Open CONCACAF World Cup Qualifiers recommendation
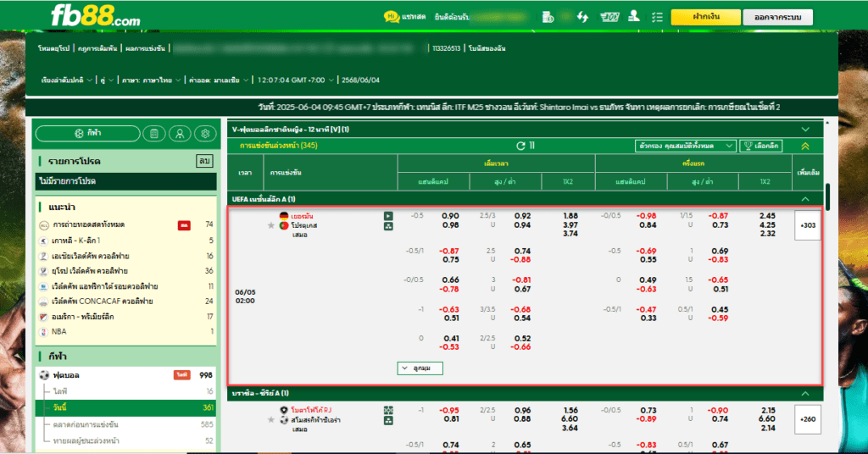Viewport: 868px width, 454px height. coord(126,302)
